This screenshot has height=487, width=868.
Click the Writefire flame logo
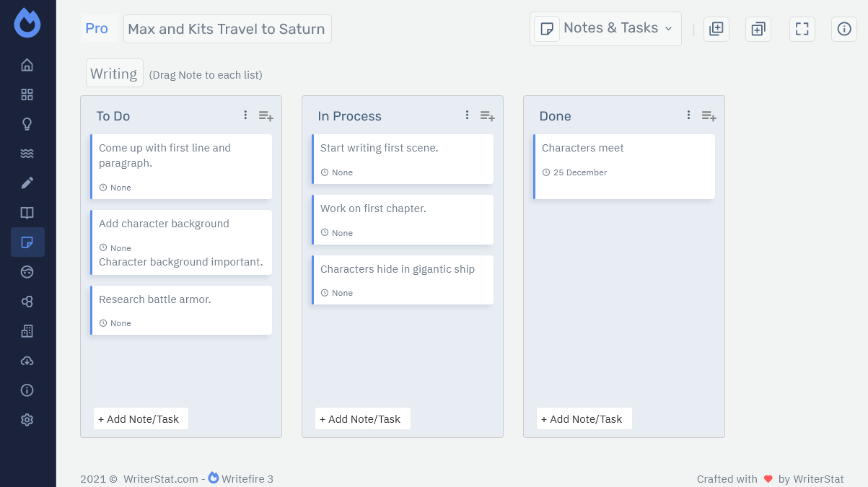coord(27,22)
